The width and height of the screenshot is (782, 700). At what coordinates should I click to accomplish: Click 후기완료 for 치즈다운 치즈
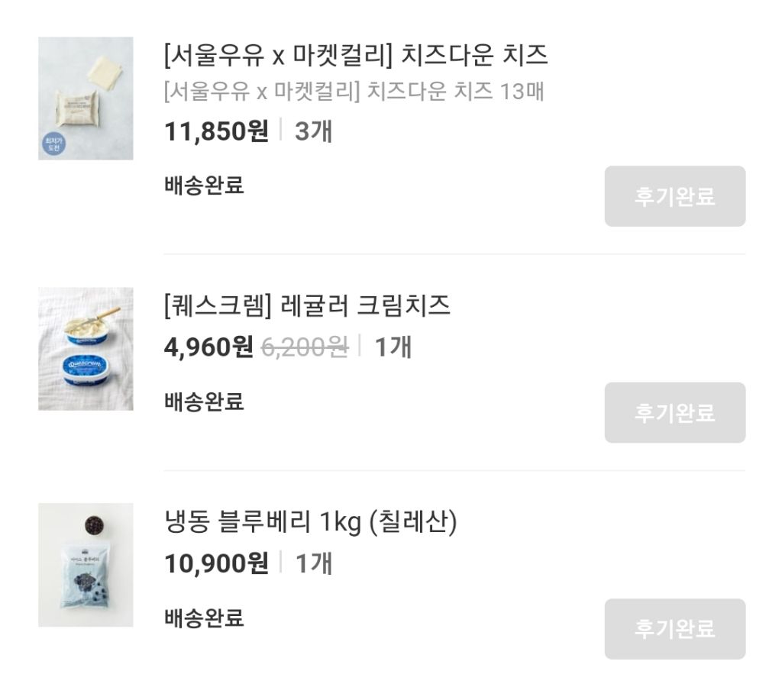coord(674,197)
